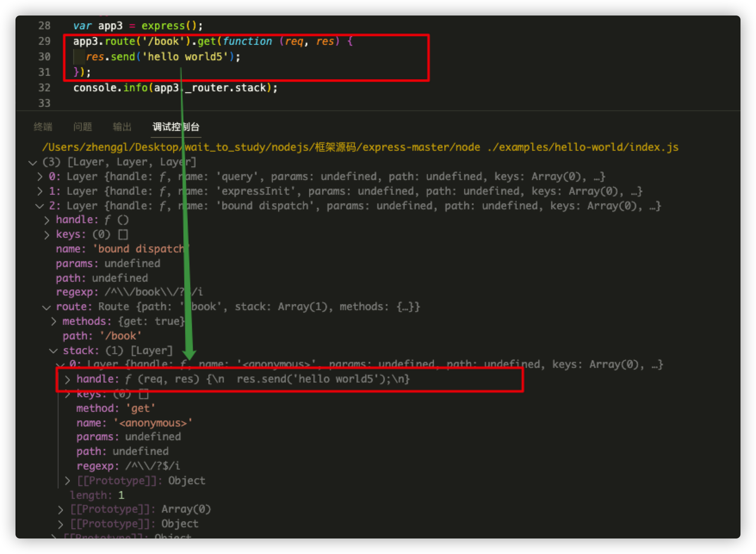The height and width of the screenshot is (554, 756).
Task: Select the 调试控制台 tab
Action: pos(176,127)
